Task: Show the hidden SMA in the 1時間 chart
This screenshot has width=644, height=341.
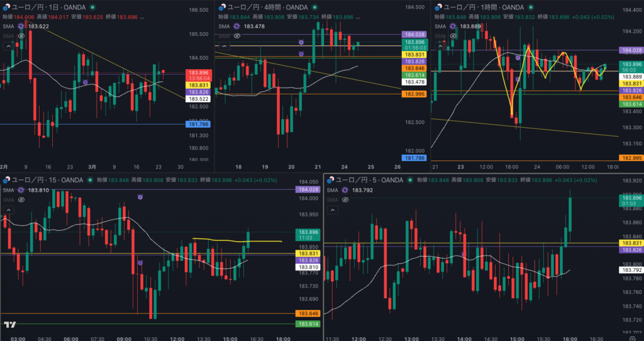Action: pos(454,36)
